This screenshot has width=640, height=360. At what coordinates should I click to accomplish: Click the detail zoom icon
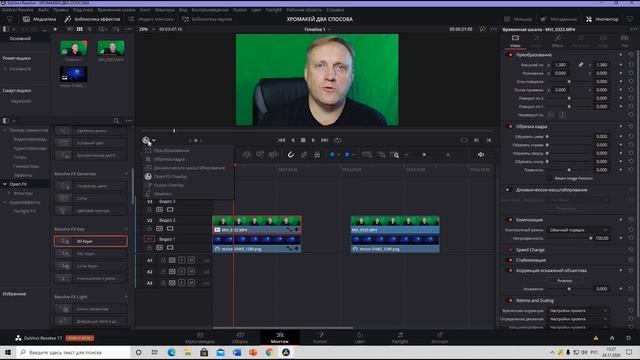[x=381, y=155]
